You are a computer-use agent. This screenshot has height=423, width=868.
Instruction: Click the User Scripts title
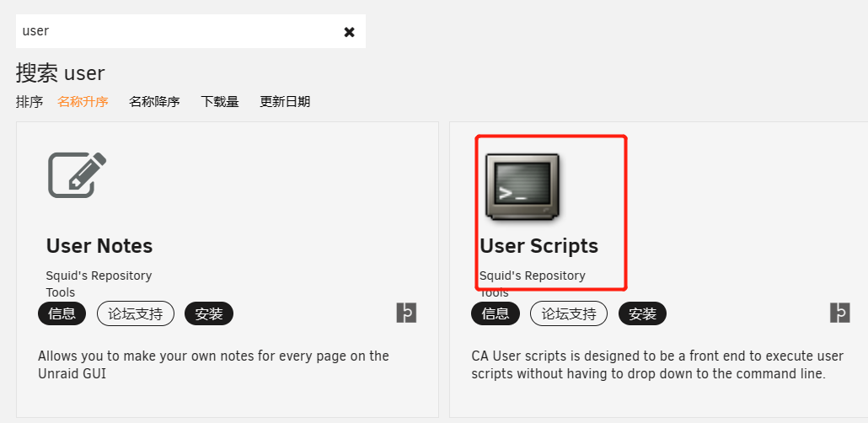click(x=538, y=246)
